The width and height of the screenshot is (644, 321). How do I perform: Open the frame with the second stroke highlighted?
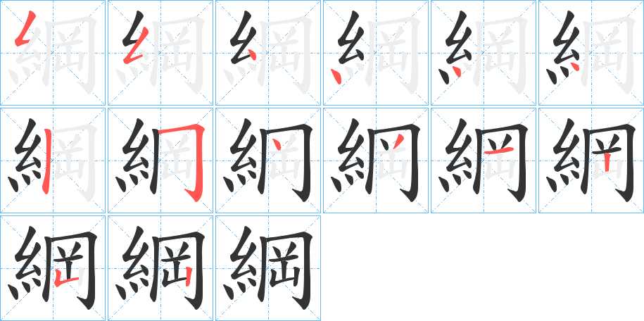click(160, 53)
